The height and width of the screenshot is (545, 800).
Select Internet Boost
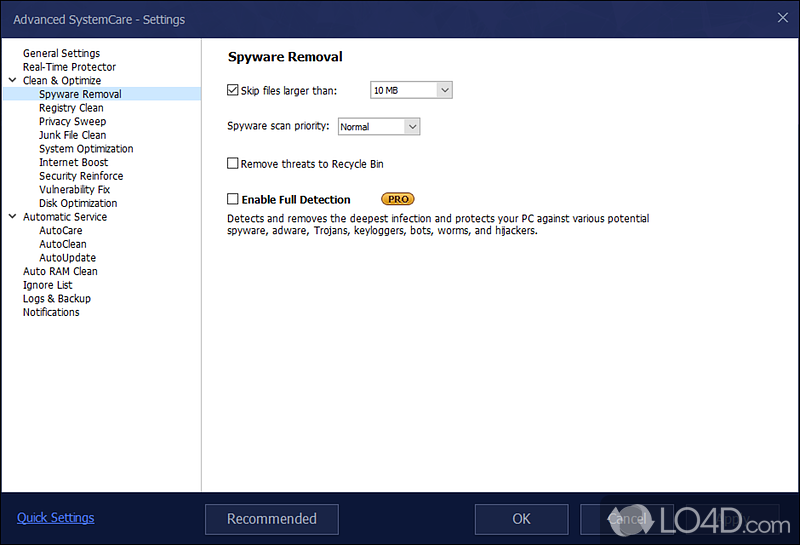[x=73, y=162]
